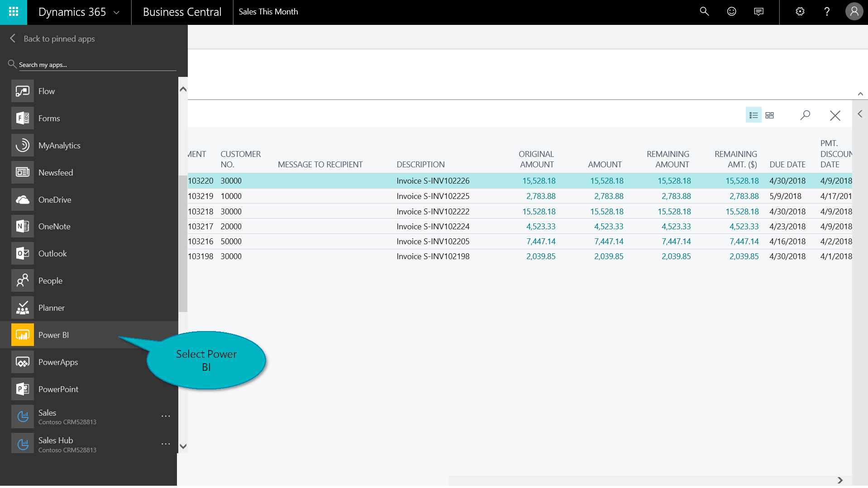Collapse the header section chevron
The height and width of the screenshot is (488, 868).
(860, 94)
